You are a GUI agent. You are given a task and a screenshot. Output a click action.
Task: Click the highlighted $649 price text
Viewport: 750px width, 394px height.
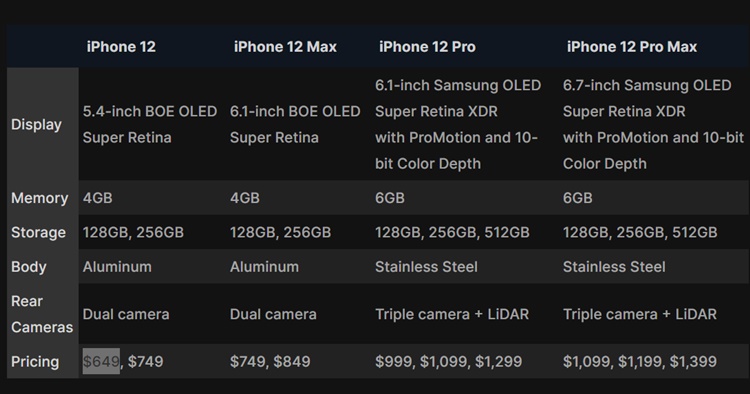click(x=101, y=361)
